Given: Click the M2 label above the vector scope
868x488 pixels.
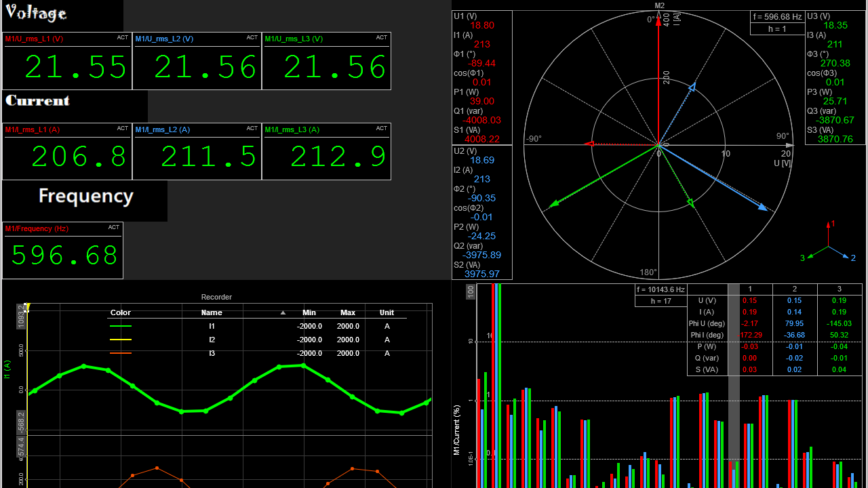Looking at the screenshot, I should tap(660, 5).
